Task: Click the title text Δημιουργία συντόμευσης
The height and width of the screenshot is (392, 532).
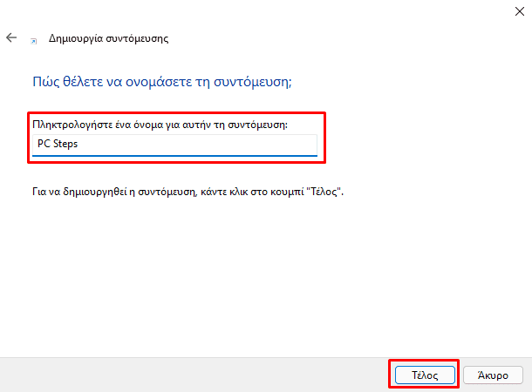Action: 108,38
